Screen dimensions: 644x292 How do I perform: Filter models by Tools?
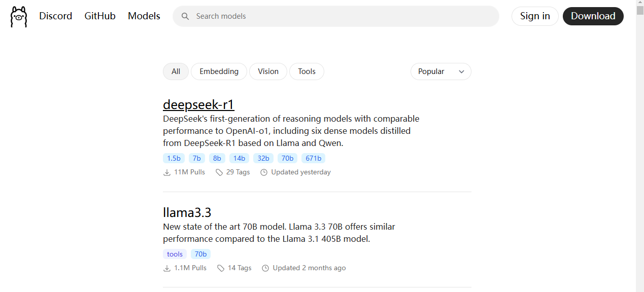click(x=307, y=71)
